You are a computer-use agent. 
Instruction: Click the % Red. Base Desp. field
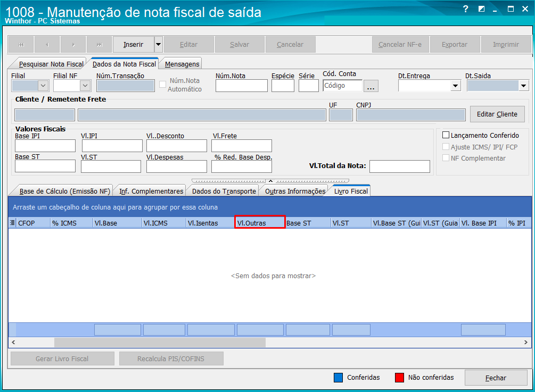(242, 166)
